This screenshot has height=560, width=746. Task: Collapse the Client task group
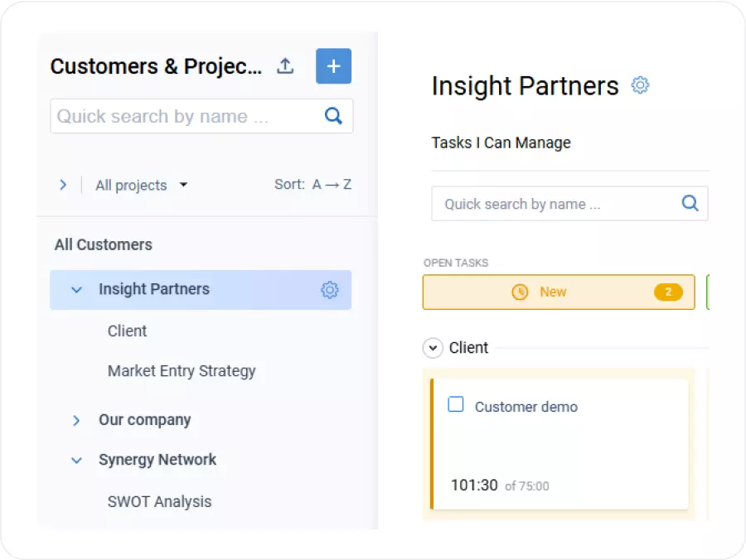(x=432, y=348)
